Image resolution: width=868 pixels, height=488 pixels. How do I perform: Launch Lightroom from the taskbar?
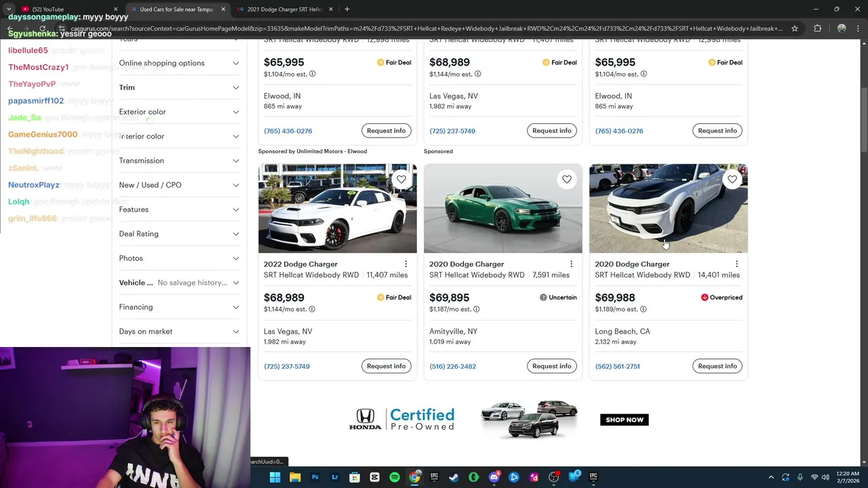(334, 477)
